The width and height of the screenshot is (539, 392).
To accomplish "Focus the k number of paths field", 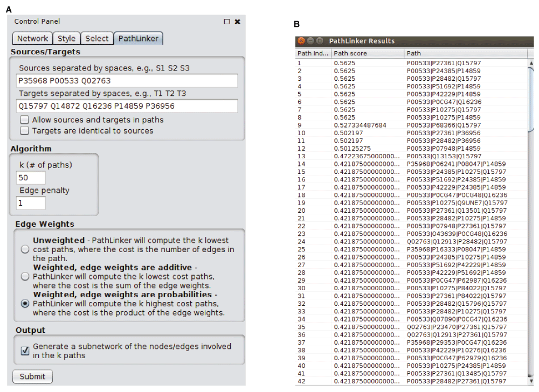I will [31, 178].
